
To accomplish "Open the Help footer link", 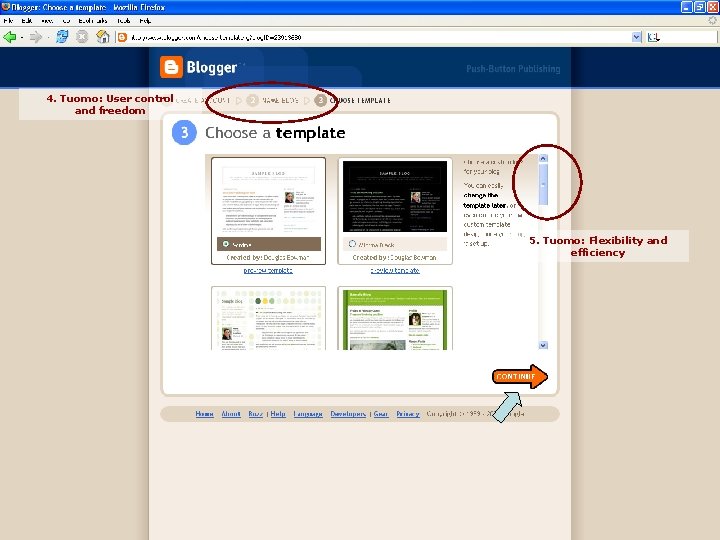I will coord(278,414).
